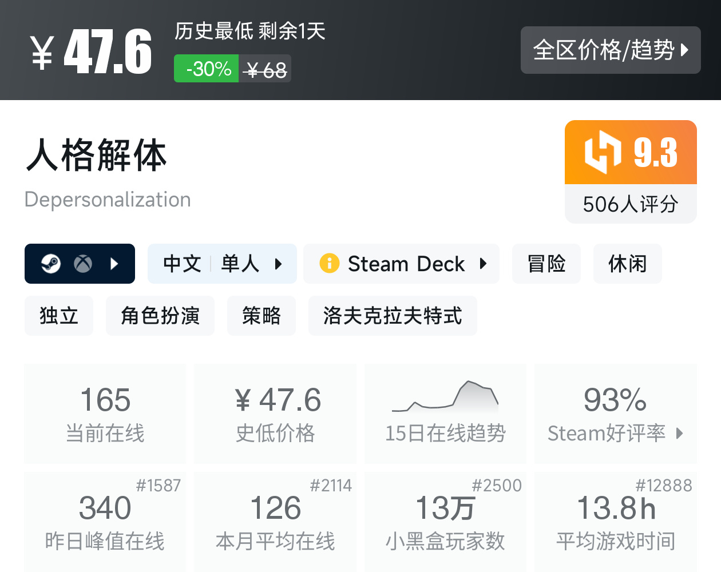Viewport: 721px width, 588px height.
Task: Click the Xbox platform icon
Action: pyautogui.click(x=83, y=264)
